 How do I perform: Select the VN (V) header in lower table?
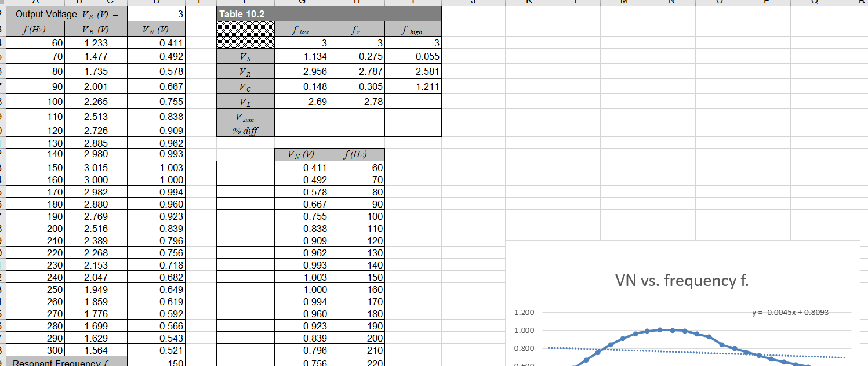coord(302,155)
